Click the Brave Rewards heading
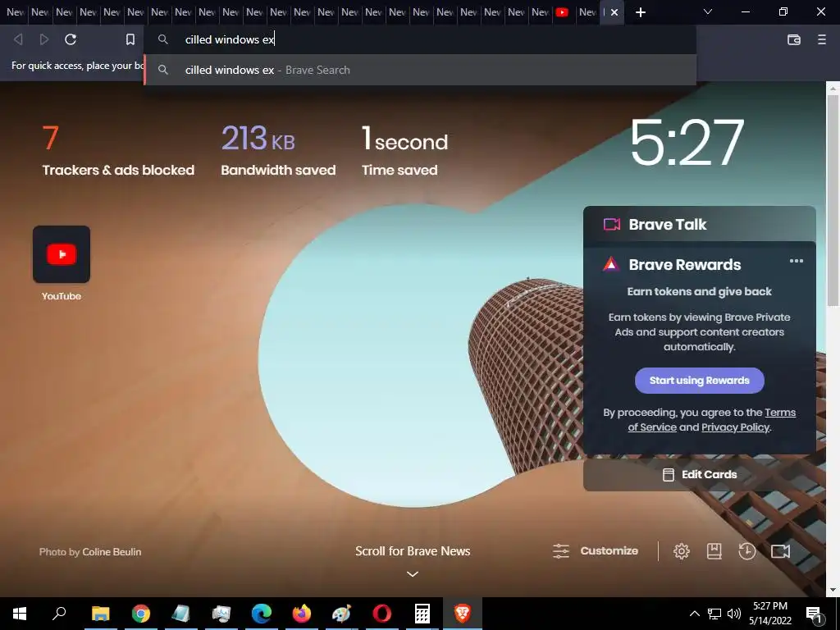Viewport: 840px width, 630px height. [685, 265]
